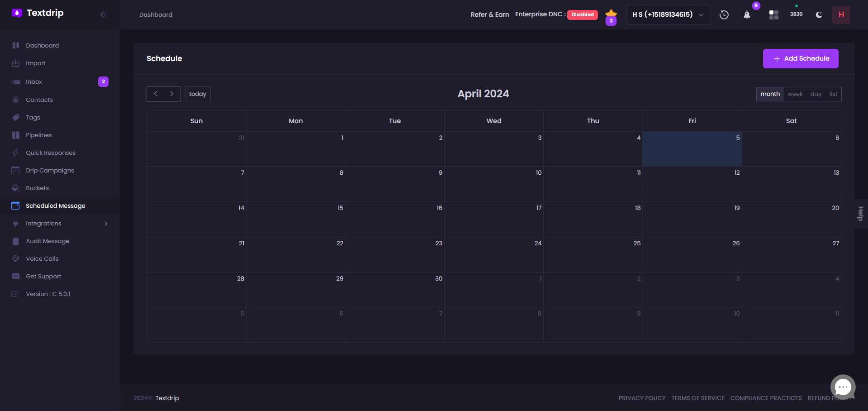The height and width of the screenshot is (411, 868).
Task: Expand the Integrations submenu
Action: [x=106, y=224]
